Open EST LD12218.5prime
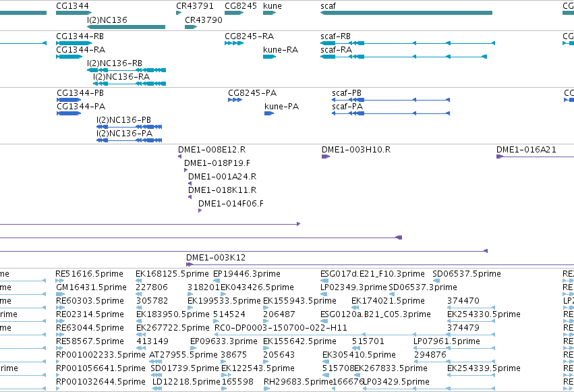The image size is (574, 392). 186,382
